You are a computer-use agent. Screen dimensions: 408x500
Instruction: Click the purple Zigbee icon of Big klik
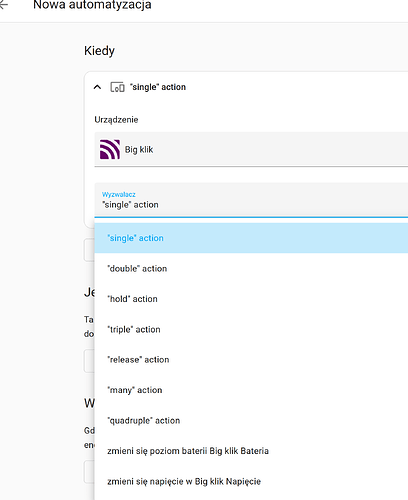click(110, 149)
